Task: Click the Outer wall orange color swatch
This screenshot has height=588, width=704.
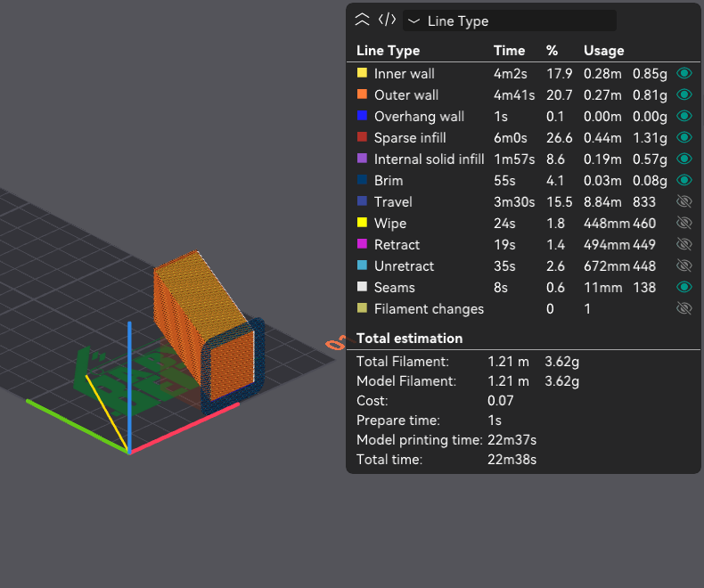Action: point(362,94)
